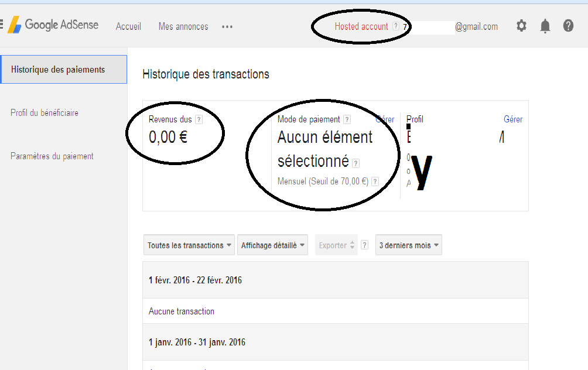Expand Toutes les transactions dropdown
This screenshot has width=588, height=370.
click(x=189, y=245)
